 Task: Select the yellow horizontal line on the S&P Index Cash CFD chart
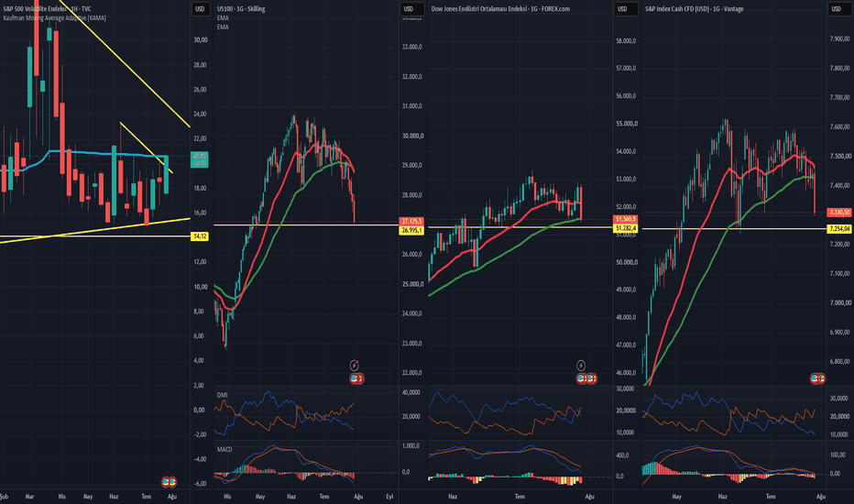(734, 228)
